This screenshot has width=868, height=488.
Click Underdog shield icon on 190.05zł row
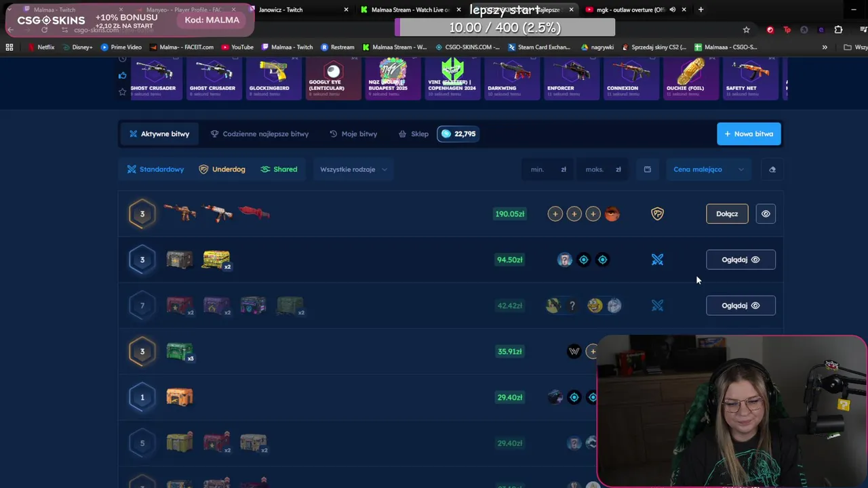point(658,214)
